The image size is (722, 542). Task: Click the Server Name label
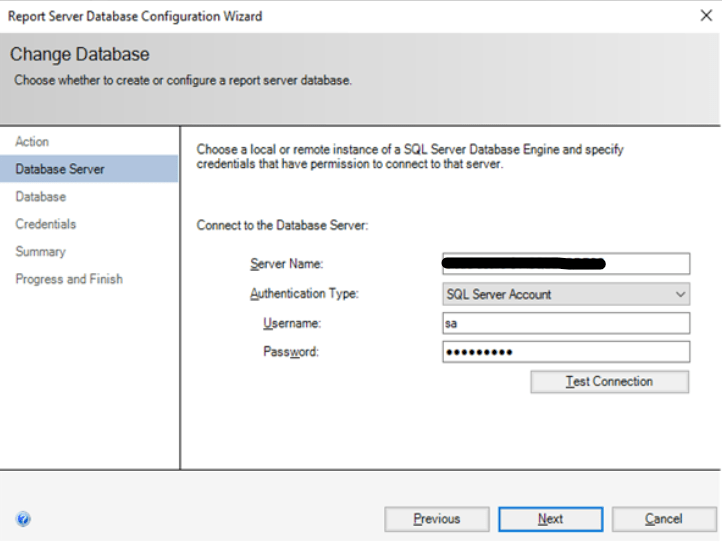point(286,264)
